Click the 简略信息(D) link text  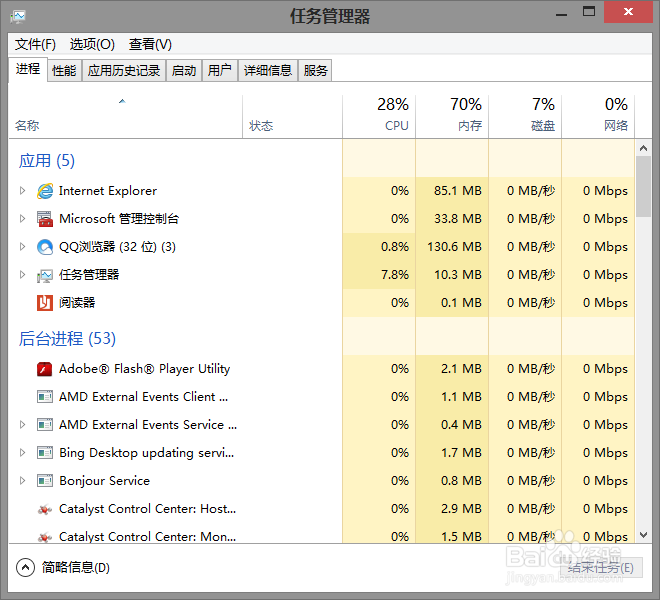76,568
